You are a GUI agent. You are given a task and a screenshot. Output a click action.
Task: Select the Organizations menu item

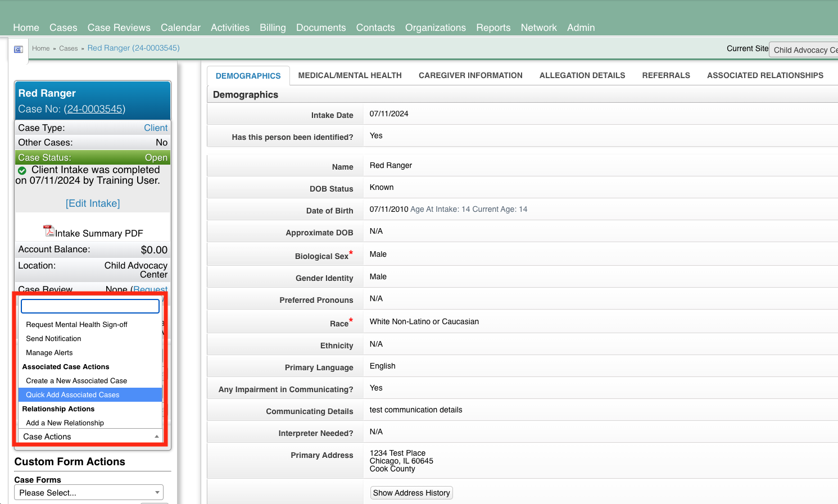click(x=436, y=28)
